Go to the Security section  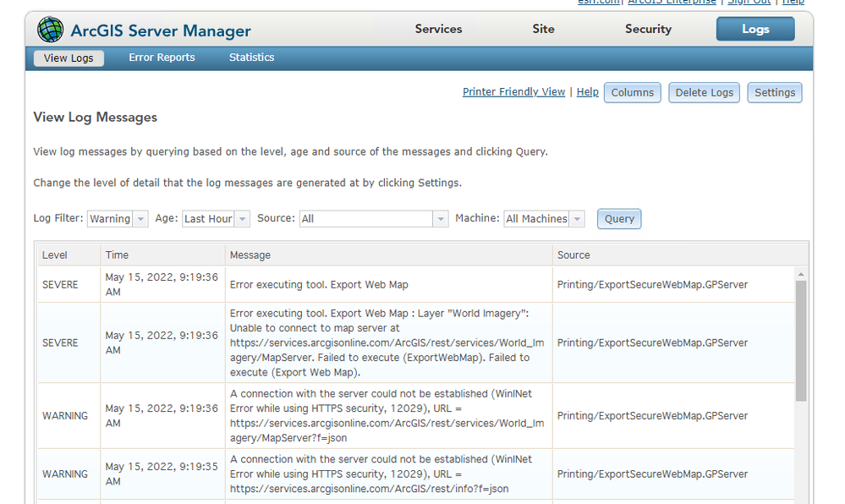648,29
